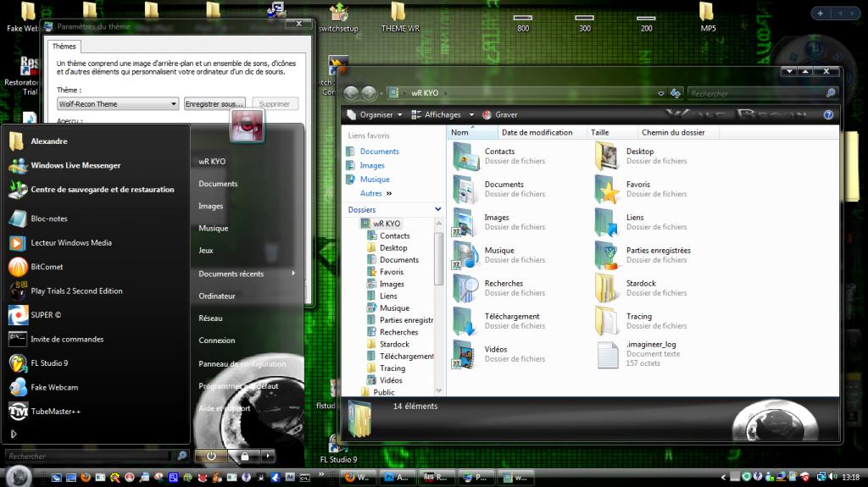The width and height of the screenshot is (868, 487).
Task: Click the user account picture in Start menu
Action: click(247, 125)
